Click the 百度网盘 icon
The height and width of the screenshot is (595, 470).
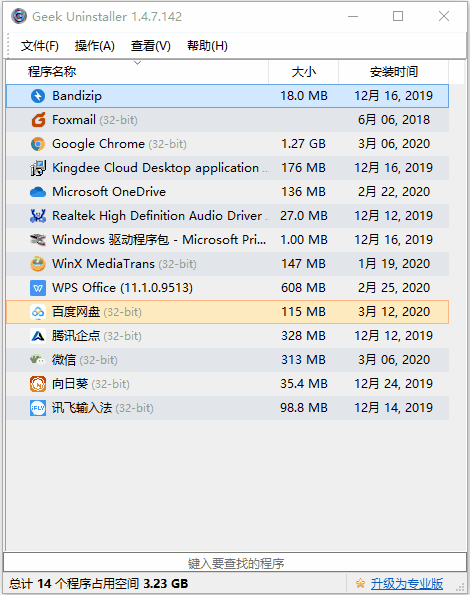pyautogui.click(x=38, y=312)
